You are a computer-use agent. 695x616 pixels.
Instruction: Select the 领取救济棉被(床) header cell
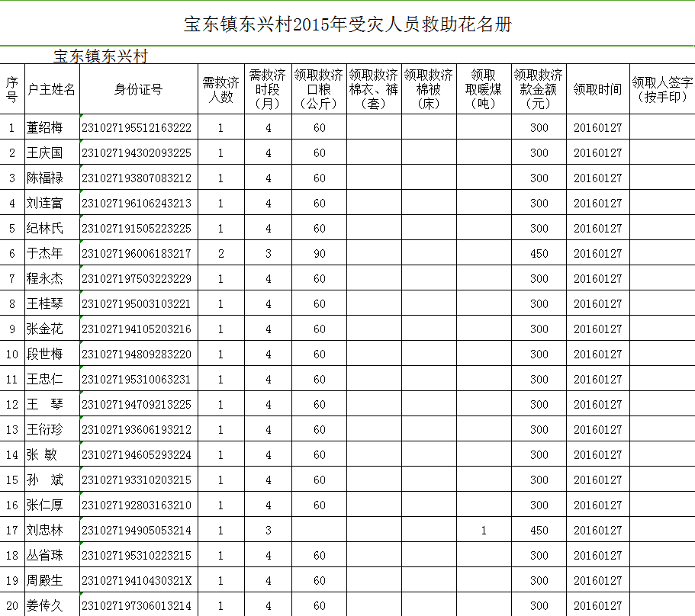click(x=429, y=89)
